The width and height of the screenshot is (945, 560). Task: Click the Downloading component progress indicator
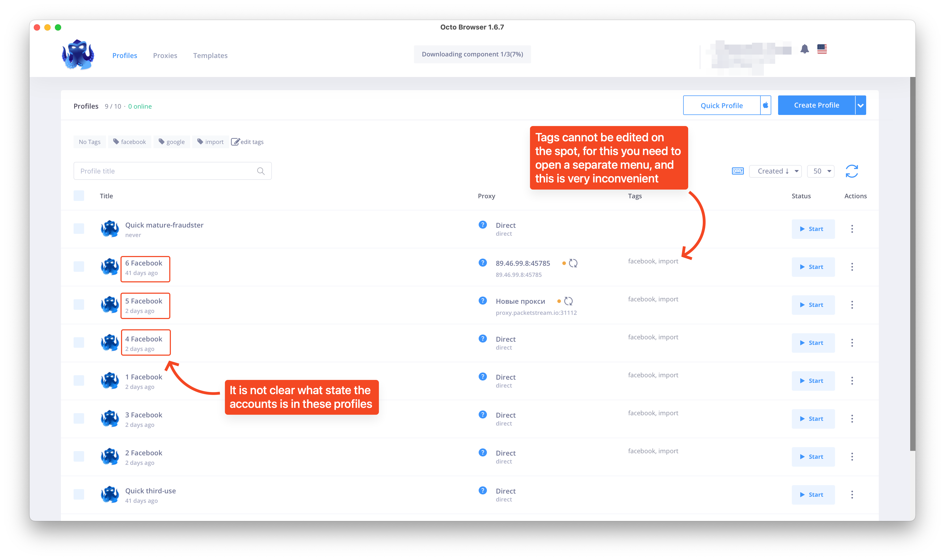pos(472,54)
